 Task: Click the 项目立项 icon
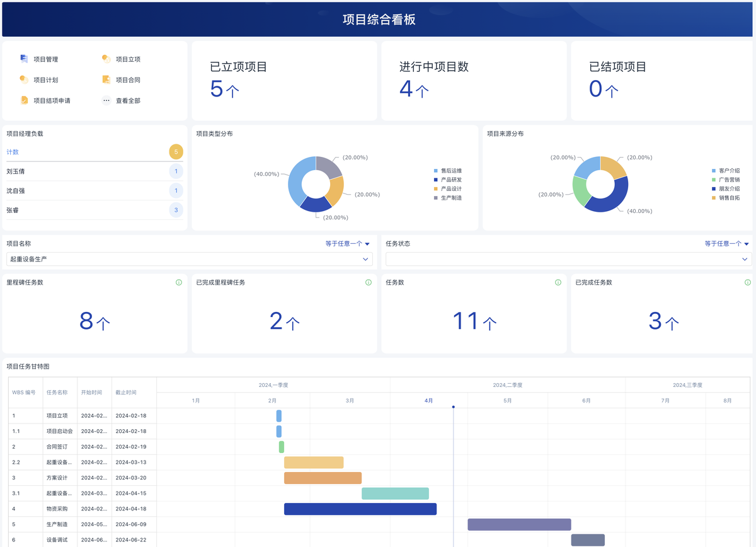click(106, 59)
